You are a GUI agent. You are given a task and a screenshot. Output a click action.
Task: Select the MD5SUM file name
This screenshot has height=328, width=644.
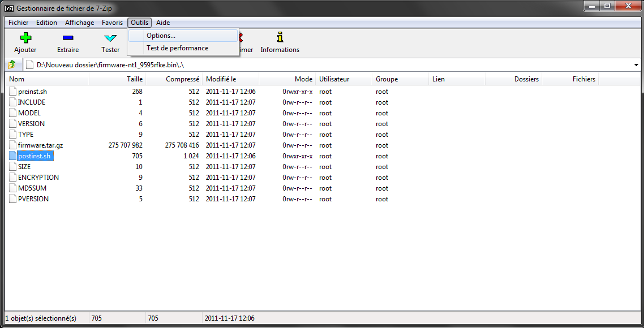point(32,188)
